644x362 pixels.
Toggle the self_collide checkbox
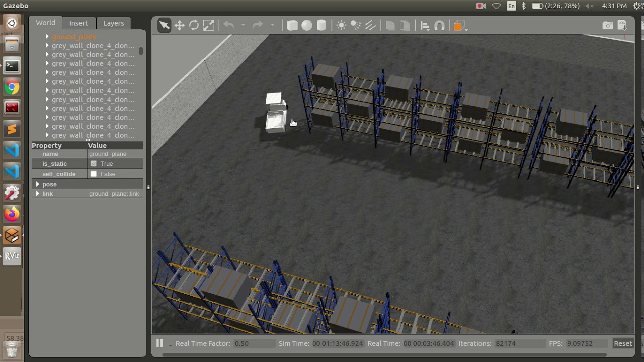[x=94, y=174]
